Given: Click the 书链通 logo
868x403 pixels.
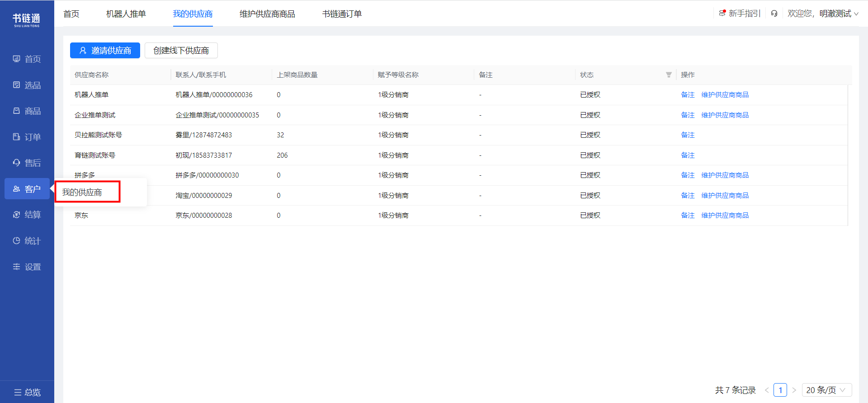Looking at the screenshot, I should pos(27,20).
